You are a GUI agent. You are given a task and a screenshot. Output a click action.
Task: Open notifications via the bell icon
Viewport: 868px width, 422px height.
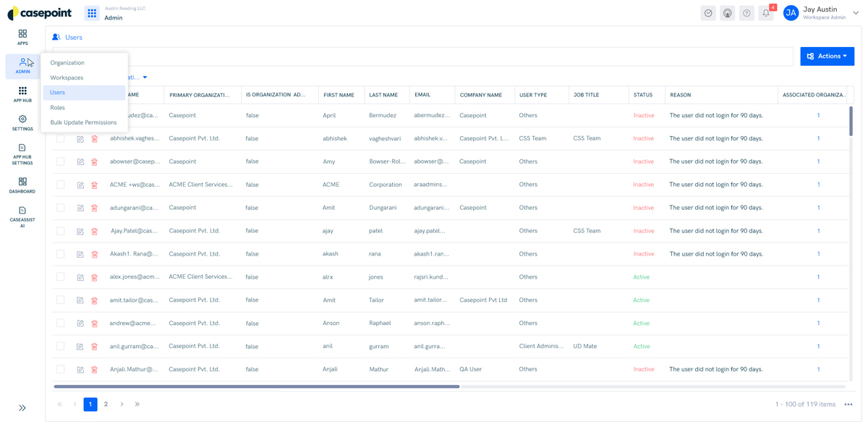[765, 13]
